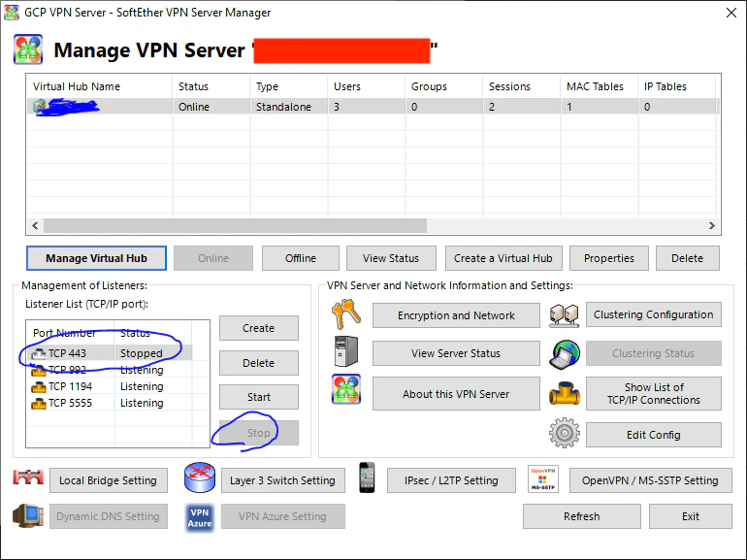This screenshot has height=560, width=747.
Task: Delete the selected virtual hub
Action: pyautogui.click(x=688, y=258)
